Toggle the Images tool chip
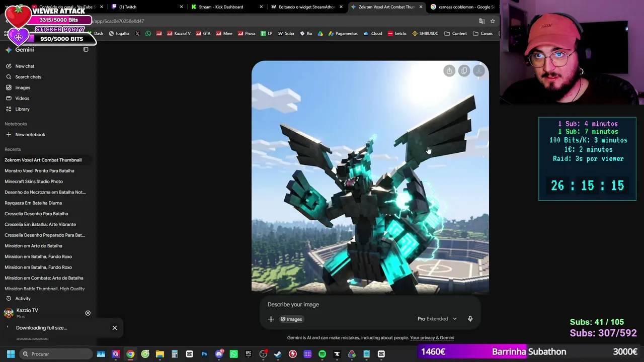Viewport: 644px width, 362px height. 291,319
